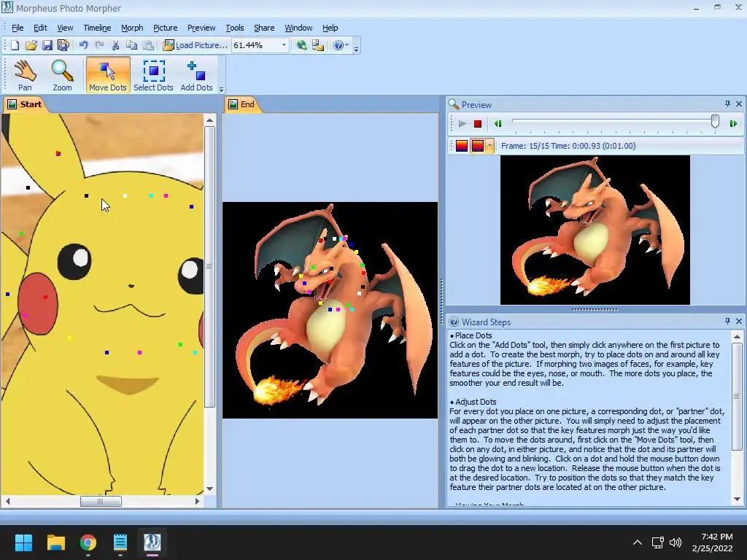Switch to the Start picture tab
Viewport: 747px width, 560px height.
[25, 104]
